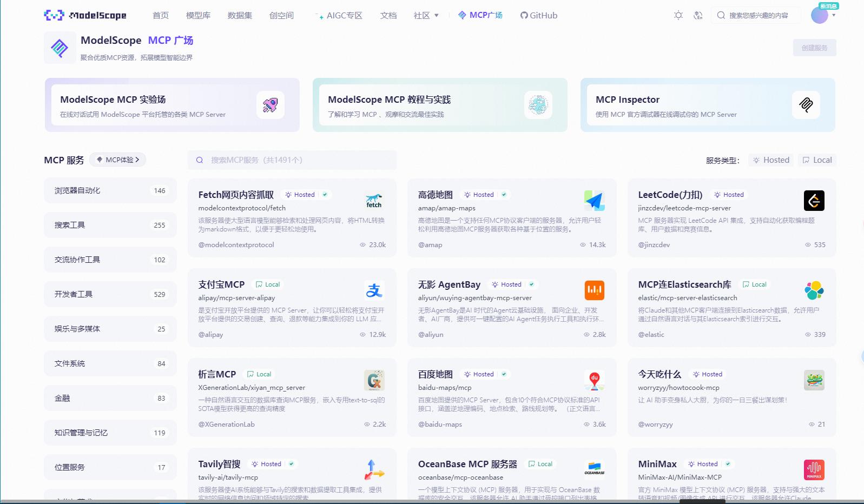Viewport: 864px width, 504px height.
Task: Click the fetch dog logo icon
Action: pos(374,201)
